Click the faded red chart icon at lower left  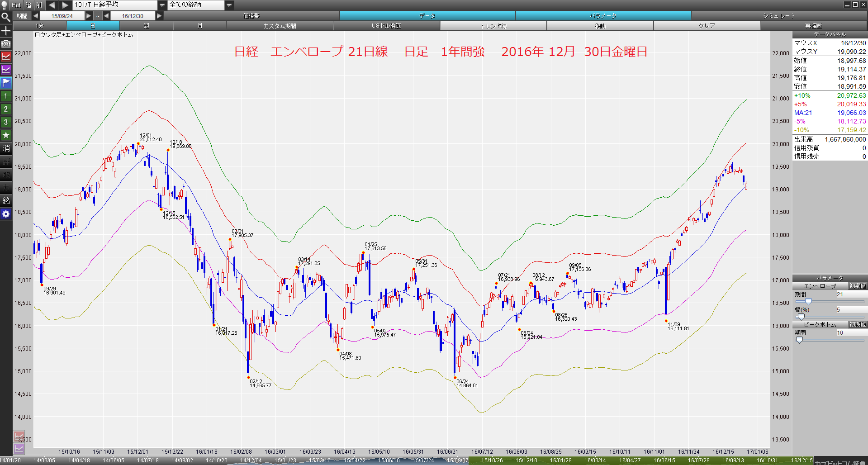pos(19,437)
